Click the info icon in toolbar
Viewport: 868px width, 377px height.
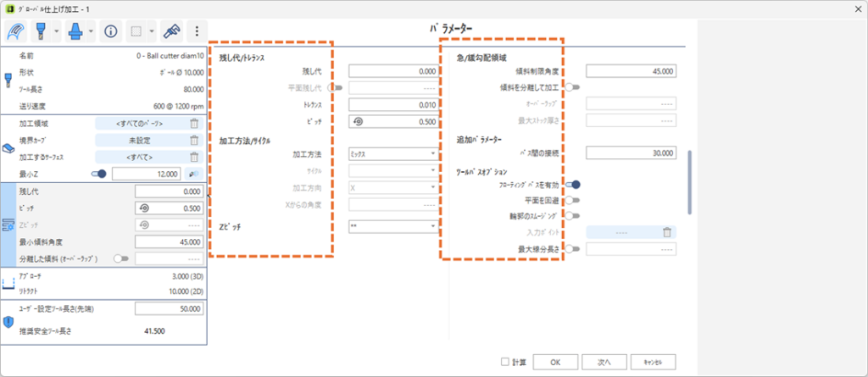110,31
